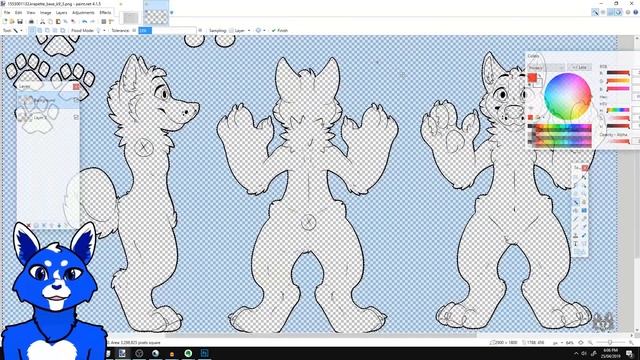Open the File menu

7,13
